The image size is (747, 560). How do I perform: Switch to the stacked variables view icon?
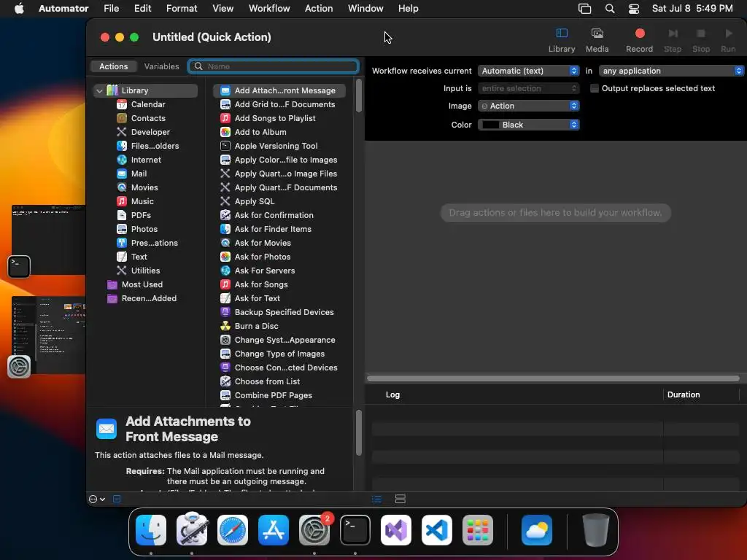point(400,499)
